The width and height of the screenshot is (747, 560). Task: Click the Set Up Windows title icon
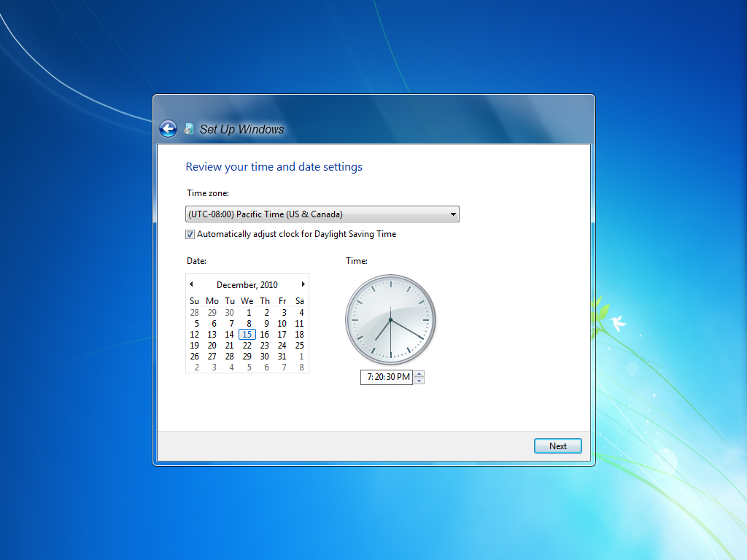click(x=189, y=128)
